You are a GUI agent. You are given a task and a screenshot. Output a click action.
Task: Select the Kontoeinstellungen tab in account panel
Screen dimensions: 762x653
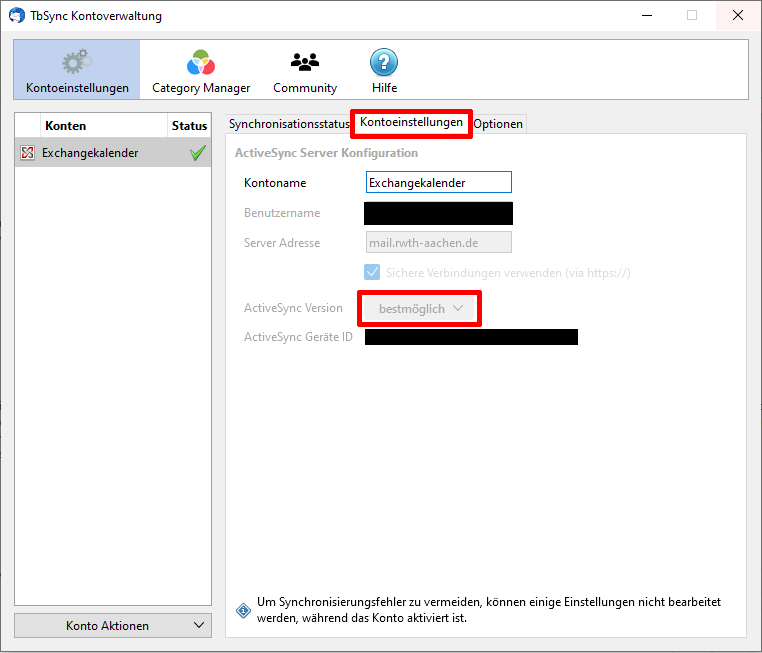click(x=411, y=122)
